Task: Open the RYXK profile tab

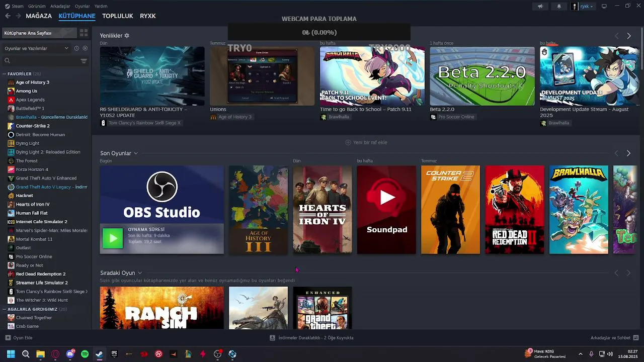Action: tap(148, 16)
